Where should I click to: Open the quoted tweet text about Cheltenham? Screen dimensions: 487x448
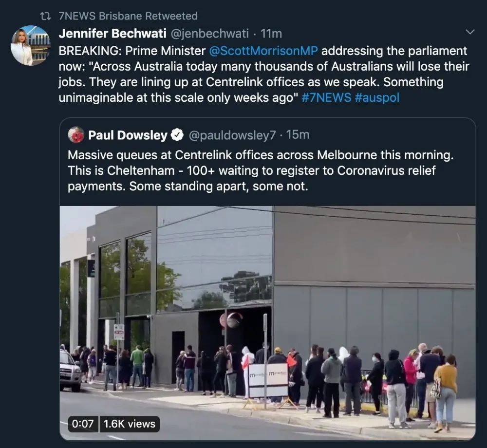[x=260, y=170]
